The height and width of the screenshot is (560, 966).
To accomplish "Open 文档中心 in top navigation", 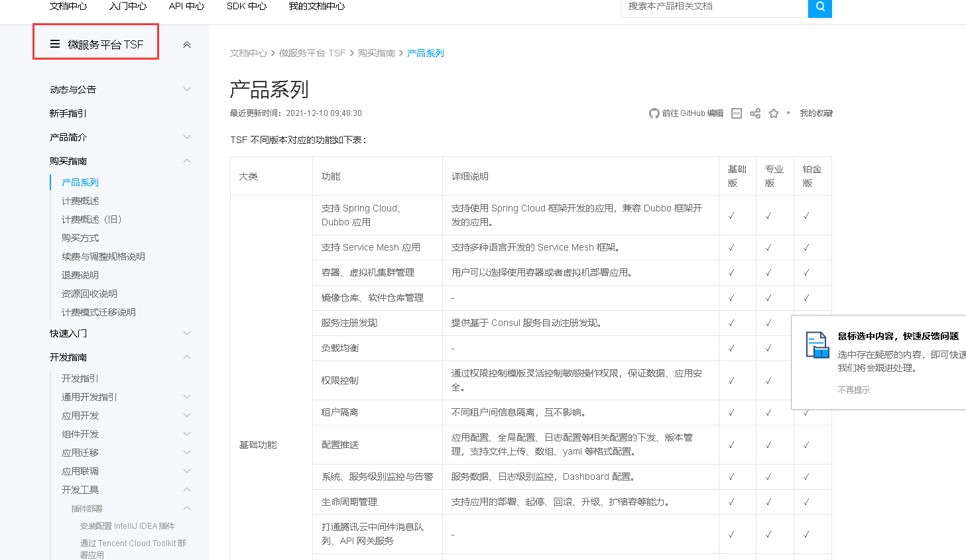I will 68,6.
